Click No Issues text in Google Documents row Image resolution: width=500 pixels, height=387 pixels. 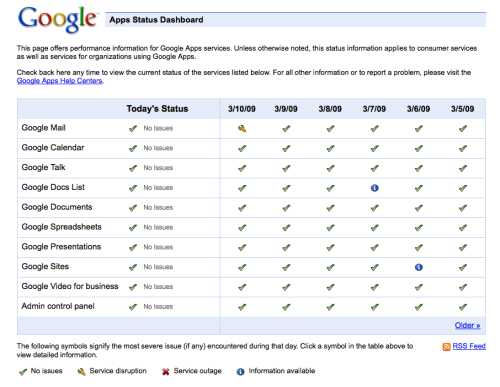pyautogui.click(x=158, y=208)
